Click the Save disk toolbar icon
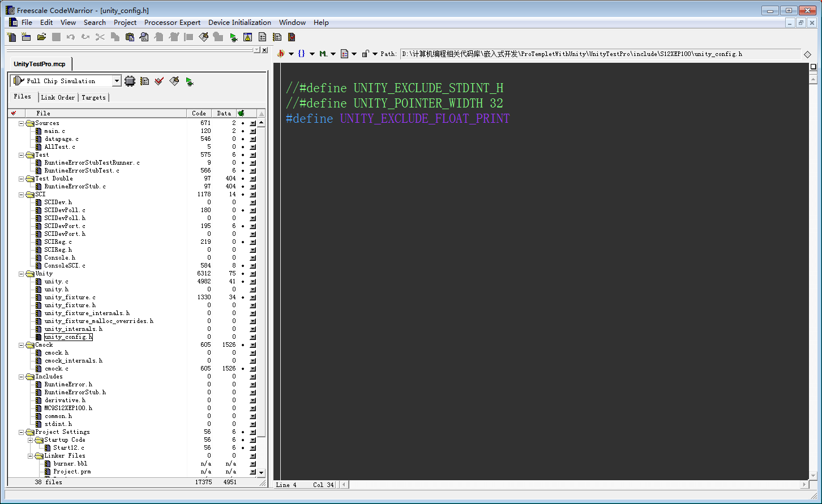The height and width of the screenshot is (504, 822). 56,37
